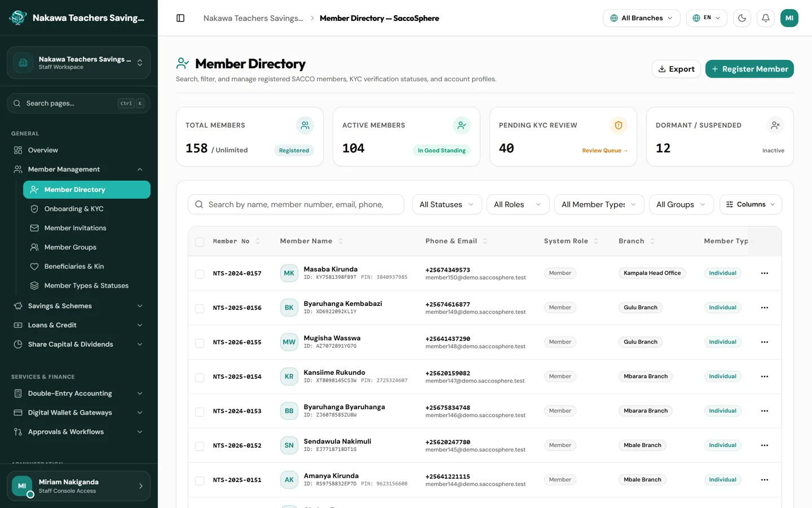Click the Kampala Head Office branch tag
The height and width of the screenshot is (508, 812).
pos(652,273)
